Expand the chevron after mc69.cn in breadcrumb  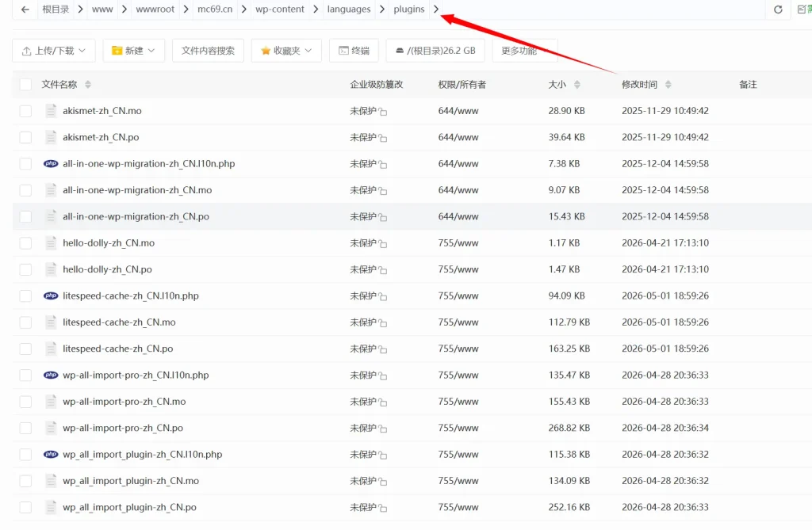244,10
